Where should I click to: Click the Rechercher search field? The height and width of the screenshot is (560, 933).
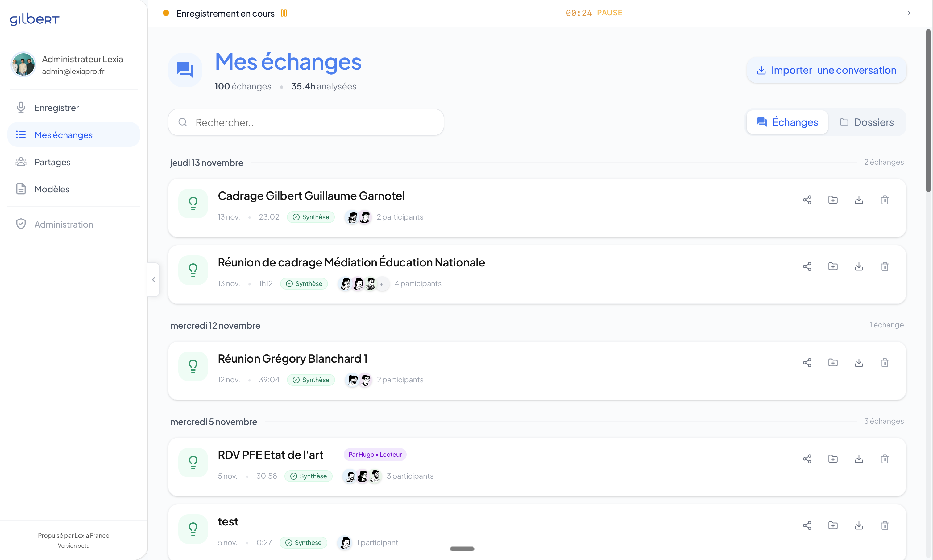point(306,122)
